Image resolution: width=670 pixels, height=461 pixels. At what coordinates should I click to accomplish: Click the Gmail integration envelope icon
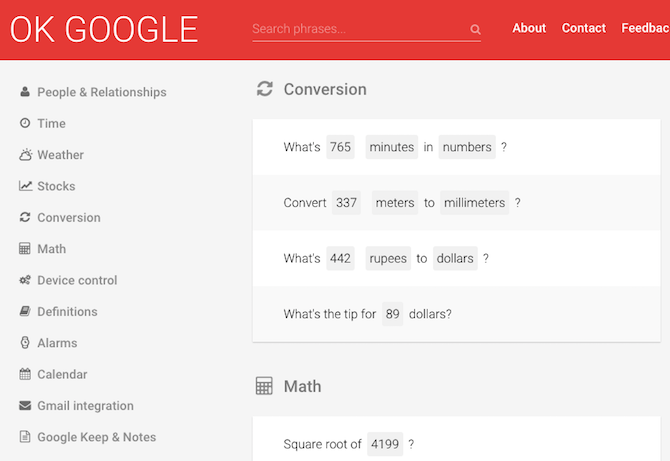click(x=25, y=405)
